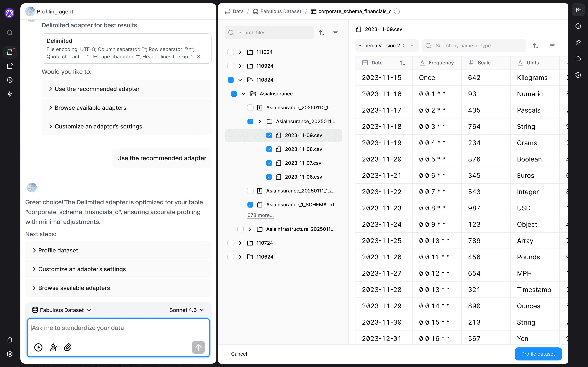Check the 111024 folder checkbox
Screen dimensions: 588x367
pos(231,52)
